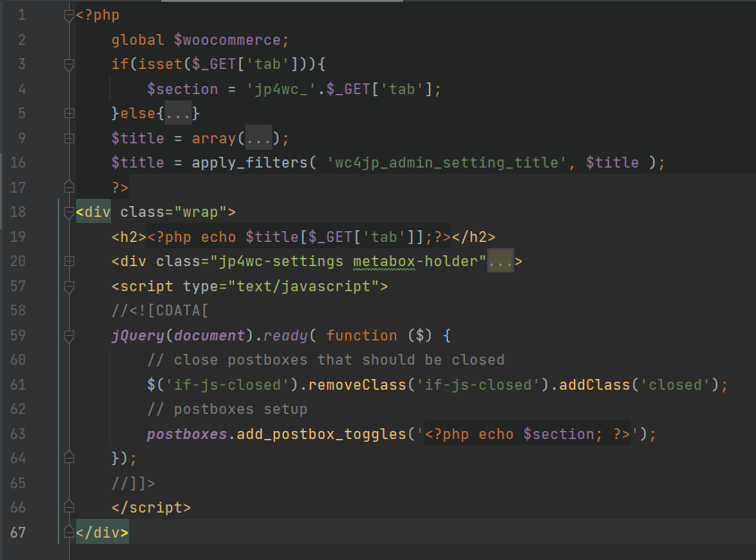
Task: Click fold-end marker at the }); line
Action: pyautogui.click(x=69, y=458)
